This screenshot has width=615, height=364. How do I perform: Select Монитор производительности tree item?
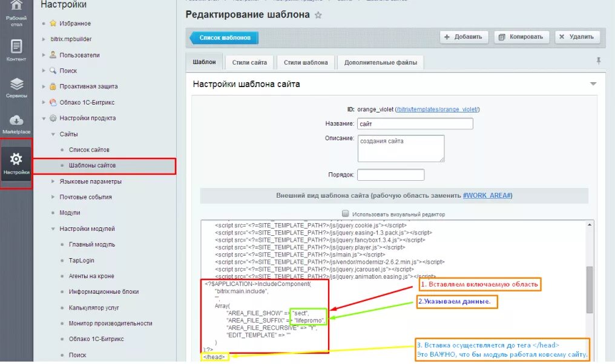point(110,323)
